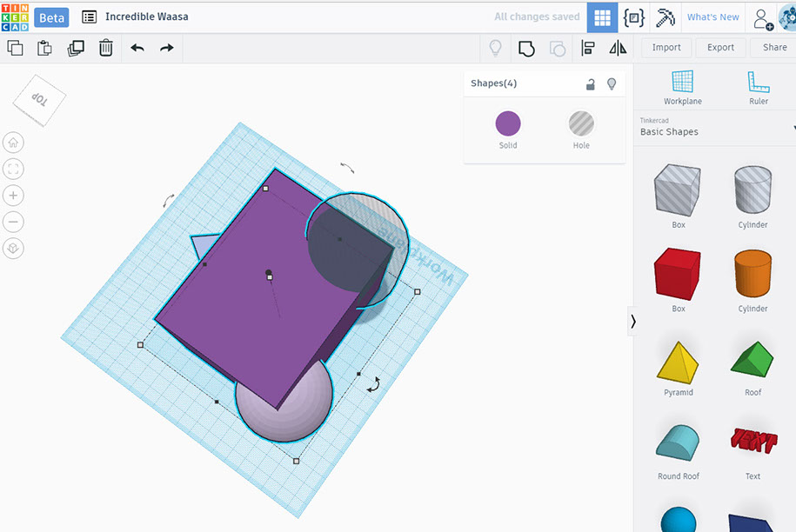Click the Import button
The image size is (796, 532).
[x=666, y=47]
